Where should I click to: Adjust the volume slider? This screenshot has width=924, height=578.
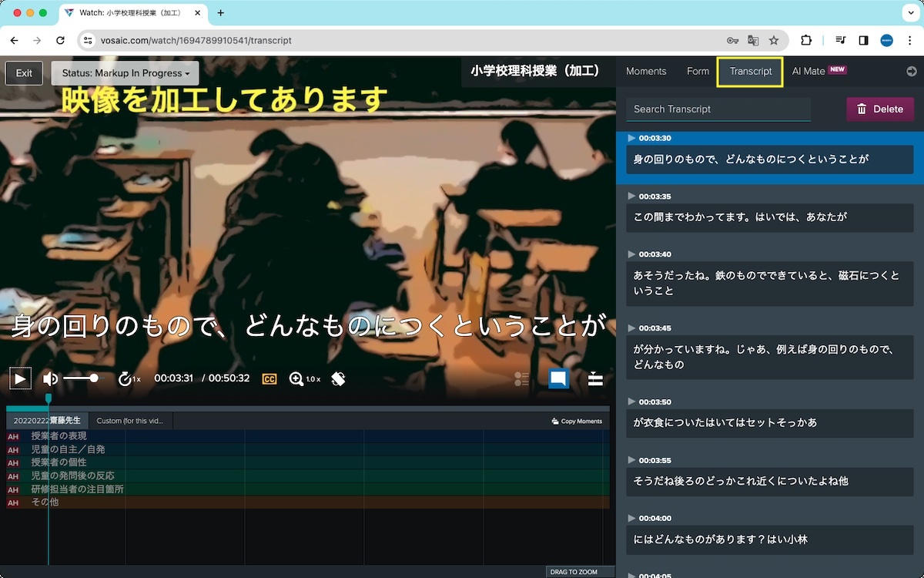coord(81,378)
